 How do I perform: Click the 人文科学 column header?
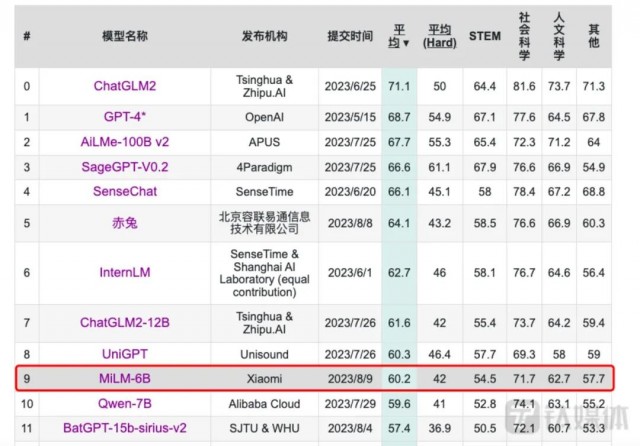click(559, 36)
